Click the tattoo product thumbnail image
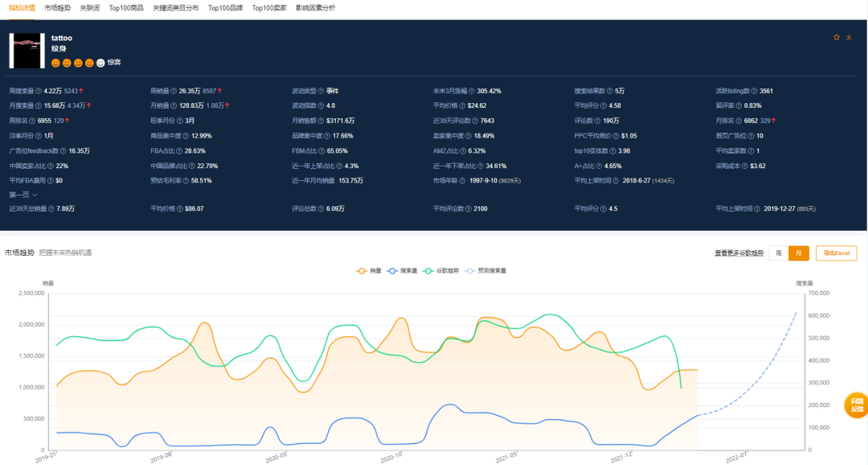This screenshot has width=868, height=465. (27, 51)
